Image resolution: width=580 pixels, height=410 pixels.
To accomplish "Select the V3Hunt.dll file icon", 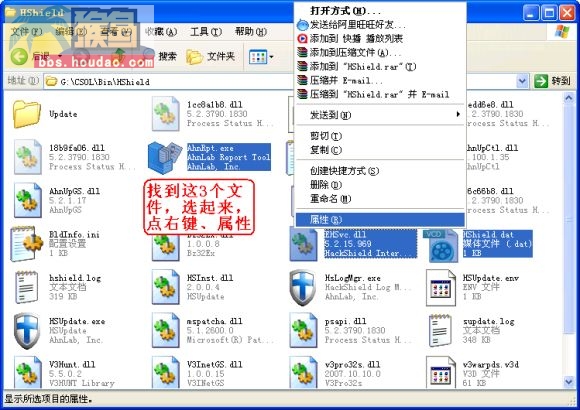I will (x=27, y=372).
